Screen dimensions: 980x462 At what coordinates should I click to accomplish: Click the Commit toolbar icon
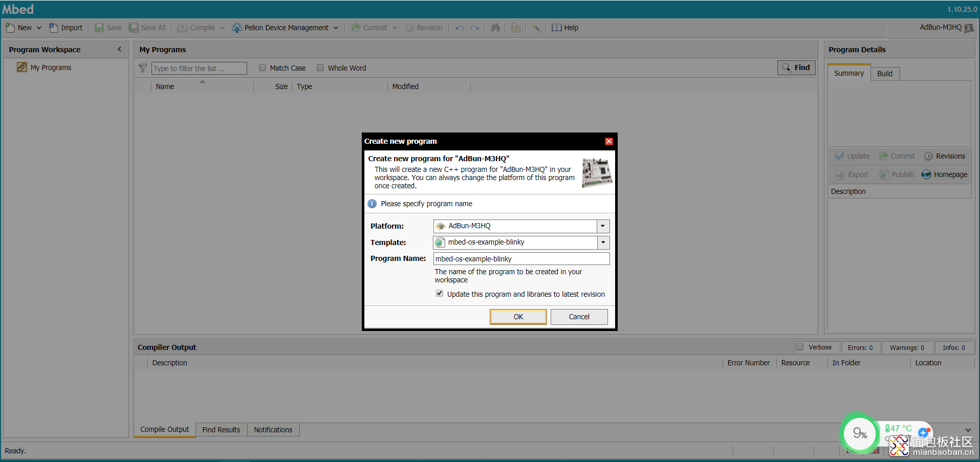click(356, 28)
